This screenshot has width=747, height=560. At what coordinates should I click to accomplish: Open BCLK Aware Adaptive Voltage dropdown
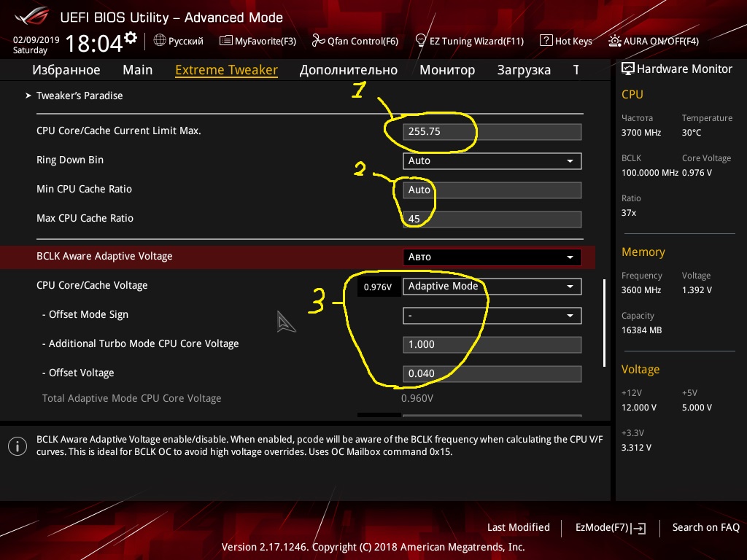tap(492, 257)
